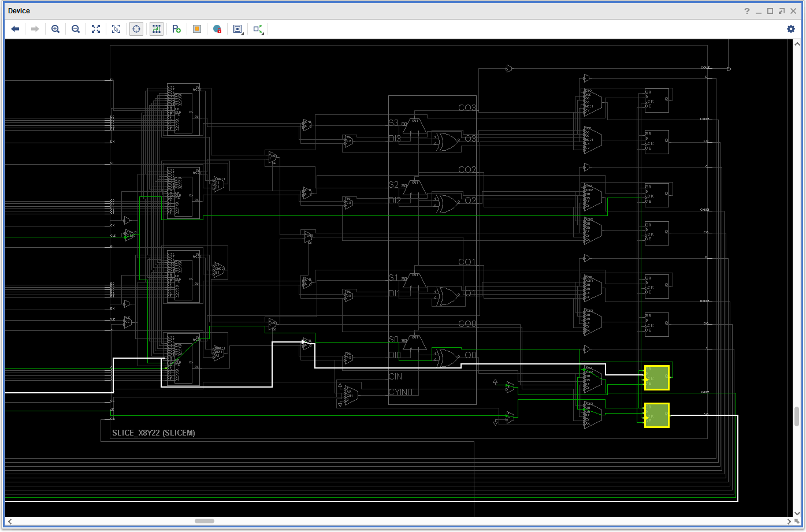Toggle the Routing Resources display button
Image resolution: width=806 pixels, height=532 pixels.
tap(157, 29)
